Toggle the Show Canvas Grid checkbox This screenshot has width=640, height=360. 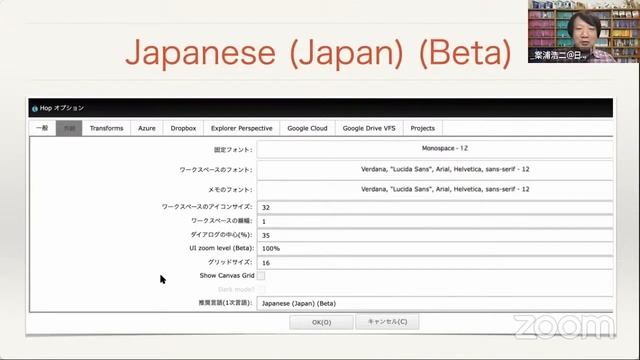point(261,276)
